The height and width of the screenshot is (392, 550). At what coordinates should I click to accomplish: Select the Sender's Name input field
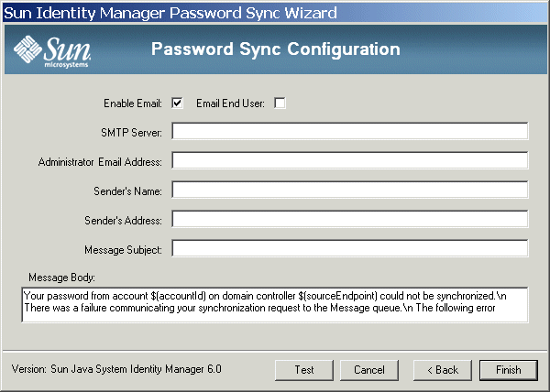click(350, 190)
